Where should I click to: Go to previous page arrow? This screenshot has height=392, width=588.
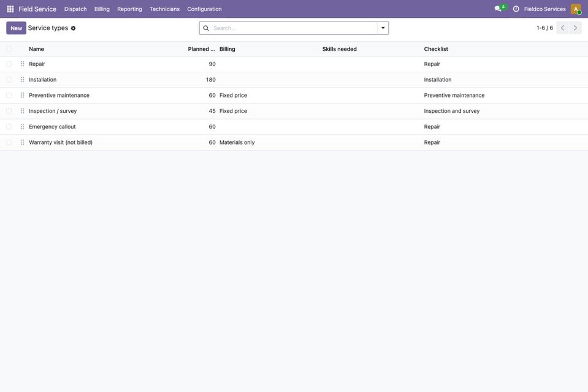tap(562, 28)
